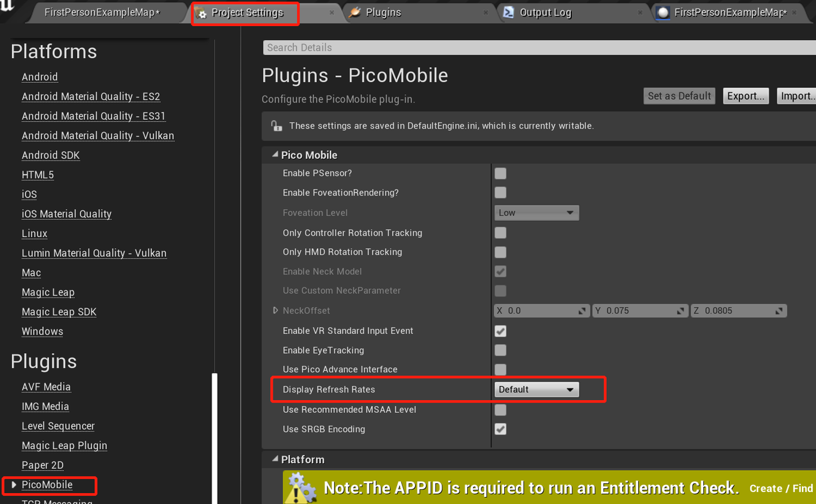Open Paper 2D plugin settings
The width and height of the screenshot is (816, 504).
(43, 465)
